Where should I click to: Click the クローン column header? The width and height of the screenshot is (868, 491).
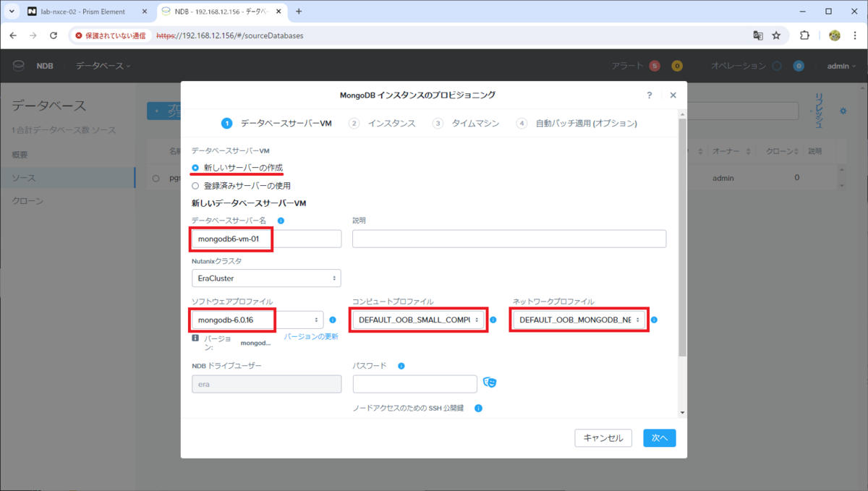pyautogui.click(x=779, y=151)
